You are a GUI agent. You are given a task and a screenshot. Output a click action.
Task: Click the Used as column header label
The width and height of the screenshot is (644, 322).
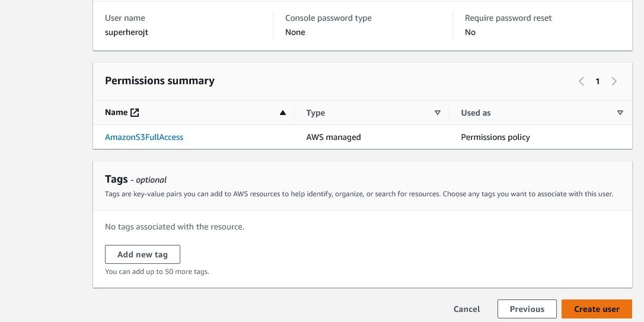tap(476, 113)
